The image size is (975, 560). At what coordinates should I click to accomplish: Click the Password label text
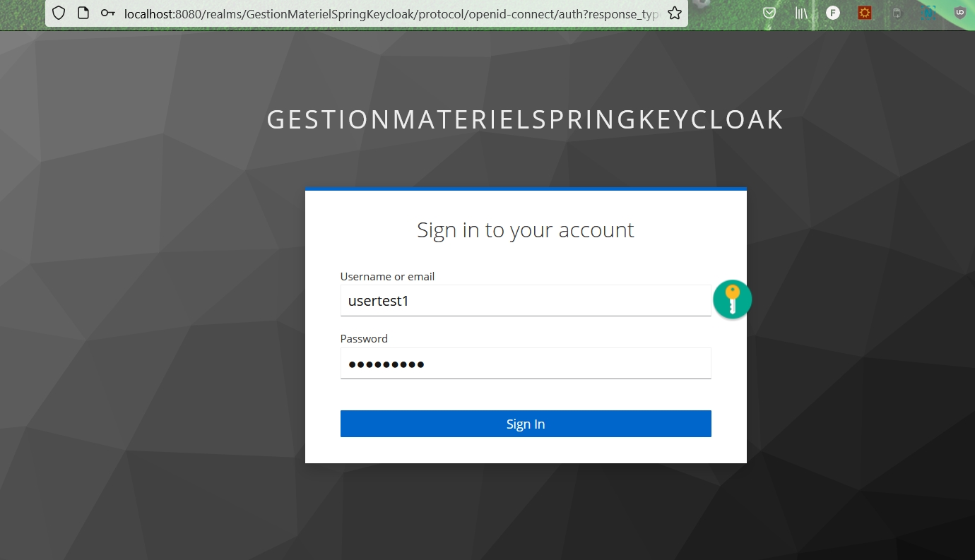click(364, 338)
